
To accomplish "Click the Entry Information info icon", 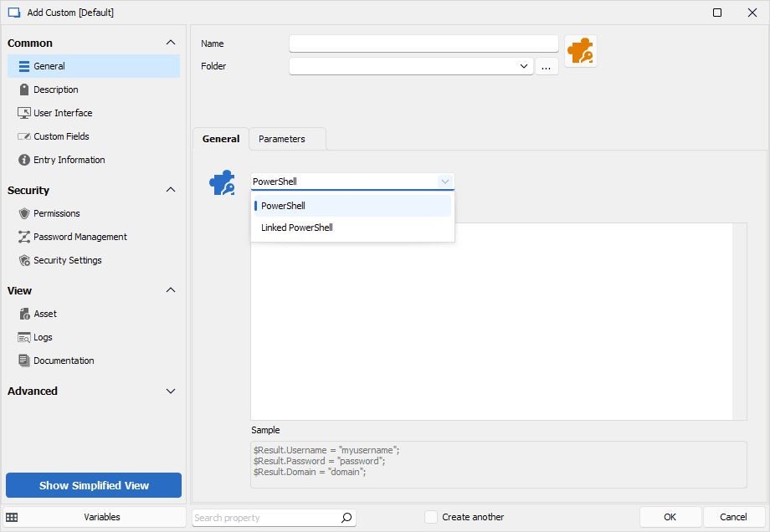I will (24, 160).
